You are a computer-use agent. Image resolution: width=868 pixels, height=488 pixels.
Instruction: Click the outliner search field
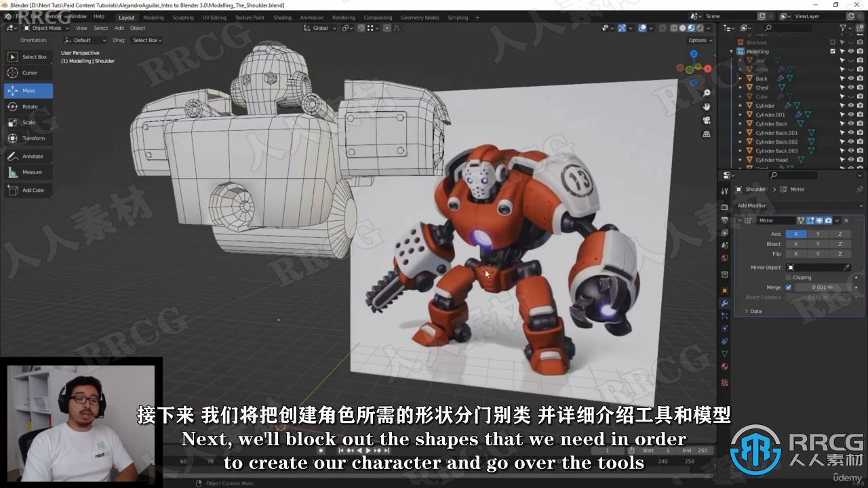pos(787,28)
